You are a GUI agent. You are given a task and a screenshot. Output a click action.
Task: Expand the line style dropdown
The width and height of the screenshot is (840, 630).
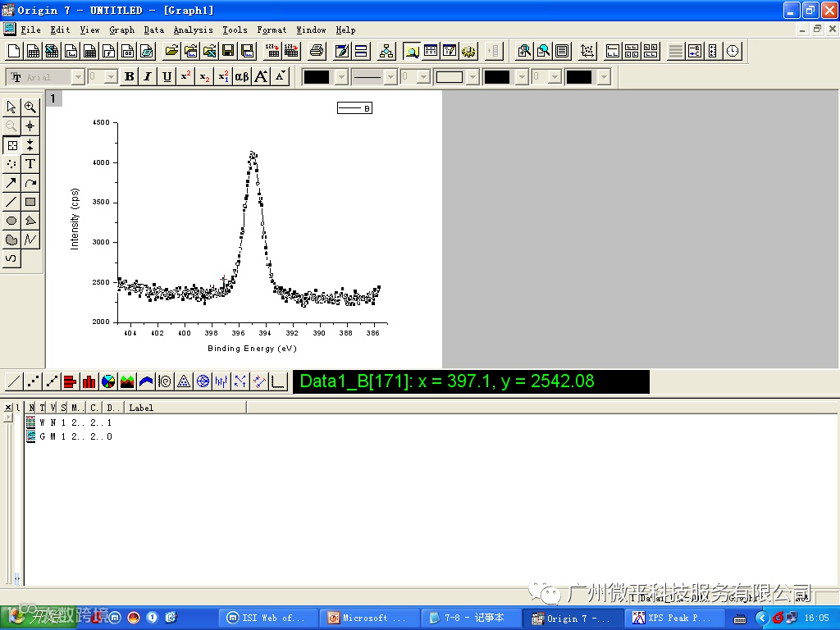tap(390, 77)
